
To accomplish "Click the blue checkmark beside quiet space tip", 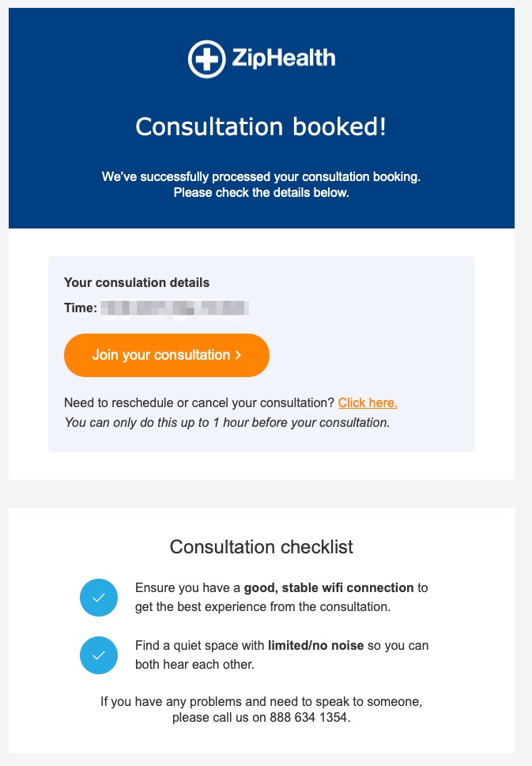I will (99, 655).
